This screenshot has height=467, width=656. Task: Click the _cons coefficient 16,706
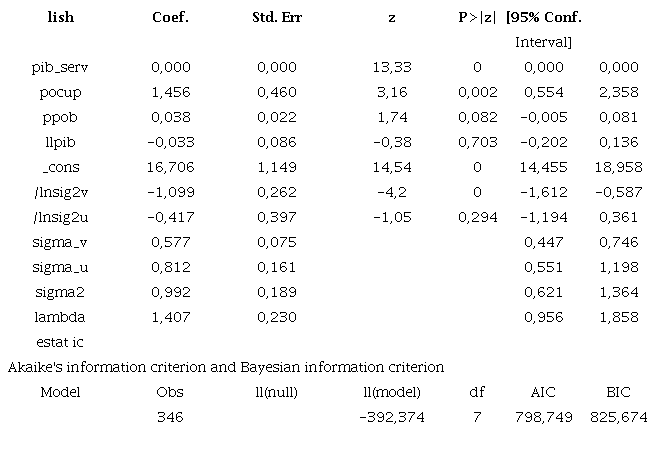pos(171,168)
